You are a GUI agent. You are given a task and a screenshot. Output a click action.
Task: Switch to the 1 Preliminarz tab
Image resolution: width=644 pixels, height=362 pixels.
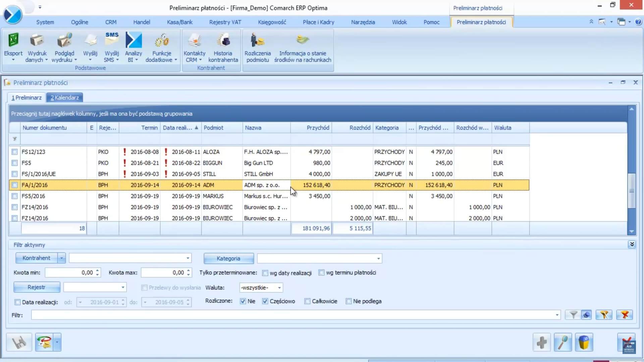pyautogui.click(x=26, y=98)
